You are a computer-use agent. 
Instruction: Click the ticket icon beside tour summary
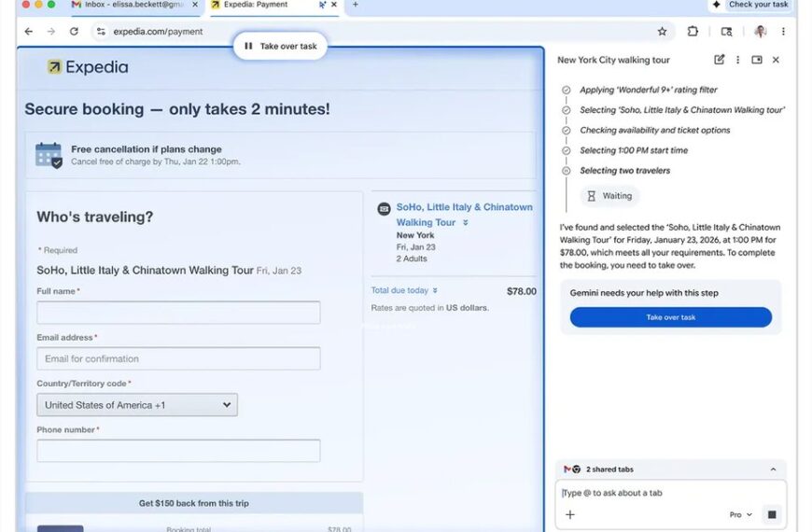[x=384, y=209]
